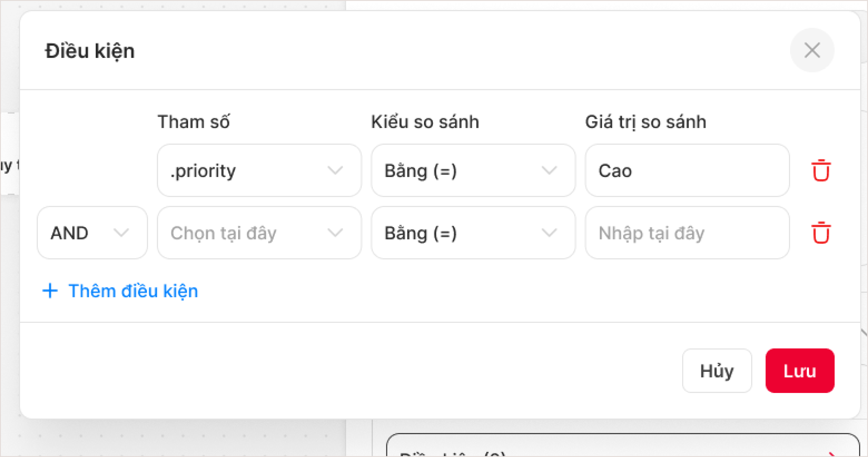Click the 'Điều kiện' dialog title
Screen dimensions: 868x457
[90, 51]
